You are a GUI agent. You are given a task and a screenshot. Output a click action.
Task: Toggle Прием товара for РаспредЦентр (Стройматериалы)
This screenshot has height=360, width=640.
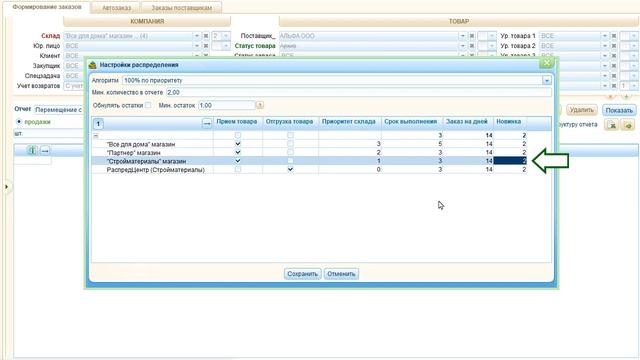coord(238,169)
